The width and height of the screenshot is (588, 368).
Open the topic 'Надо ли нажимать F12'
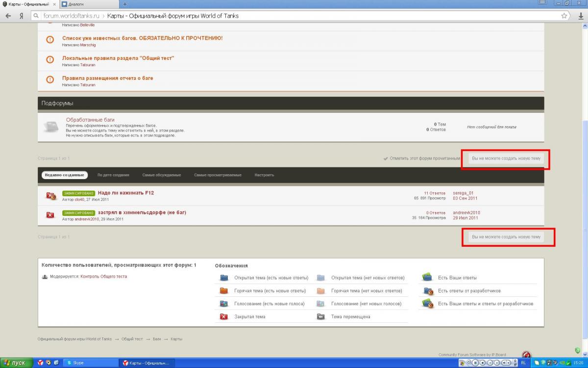pos(126,193)
